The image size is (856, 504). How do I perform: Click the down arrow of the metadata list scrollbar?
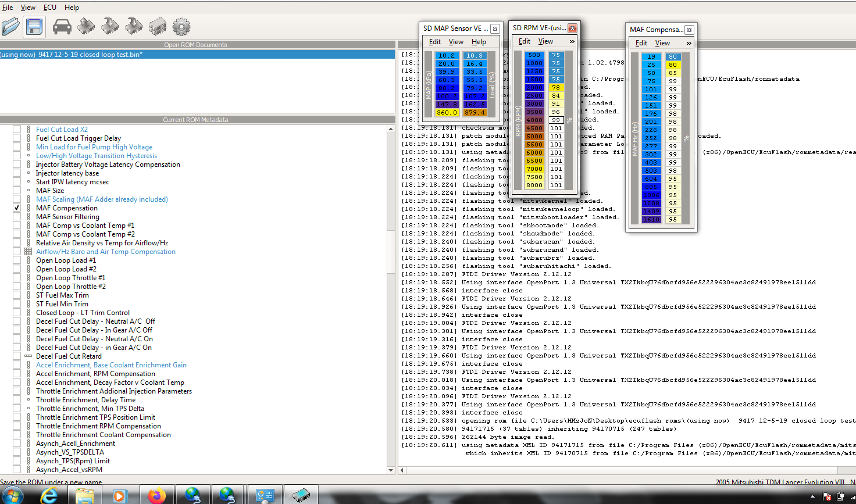coord(391,470)
